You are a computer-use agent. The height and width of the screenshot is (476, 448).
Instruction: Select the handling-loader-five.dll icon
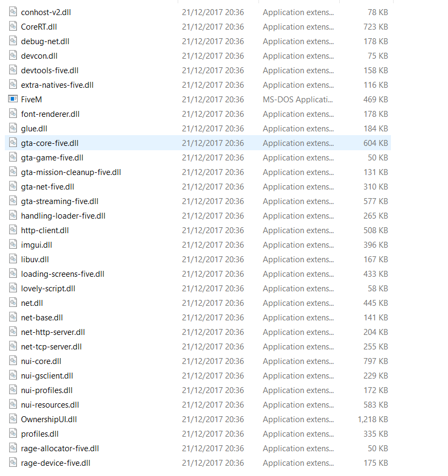point(13,215)
